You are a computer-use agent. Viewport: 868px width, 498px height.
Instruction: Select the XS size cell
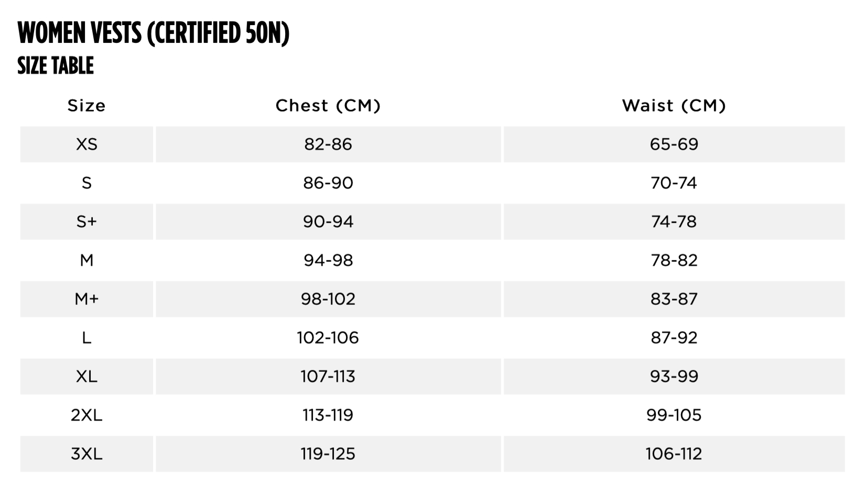(86, 144)
